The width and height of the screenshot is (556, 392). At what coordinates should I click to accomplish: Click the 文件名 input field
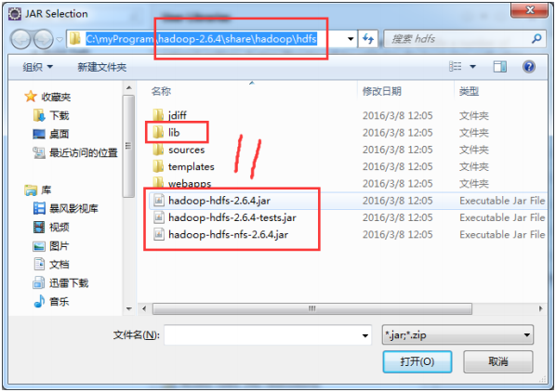pyautogui.click(x=268, y=334)
